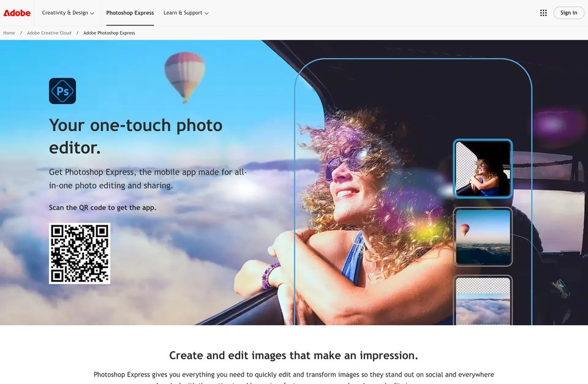Click the Photoshop Express Ps app icon
The width and height of the screenshot is (588, 384).
(x=62, y=91)
